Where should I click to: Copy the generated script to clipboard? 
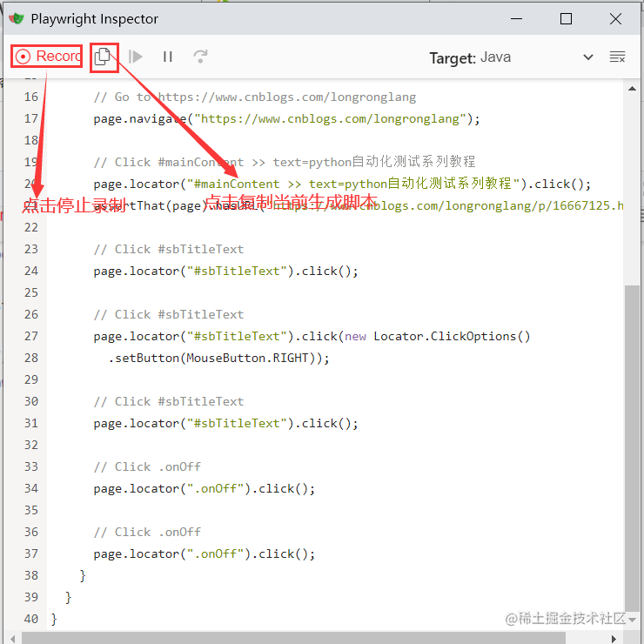(103, 57)
